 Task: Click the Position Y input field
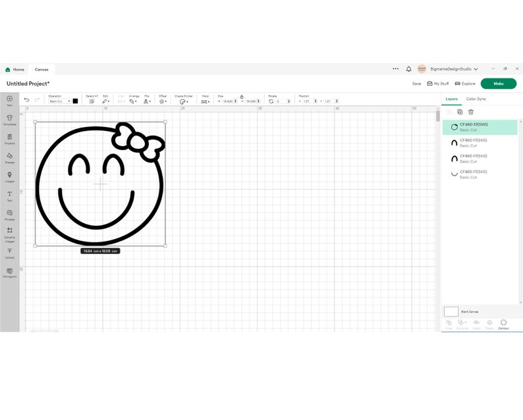click(x=329, y=101)
